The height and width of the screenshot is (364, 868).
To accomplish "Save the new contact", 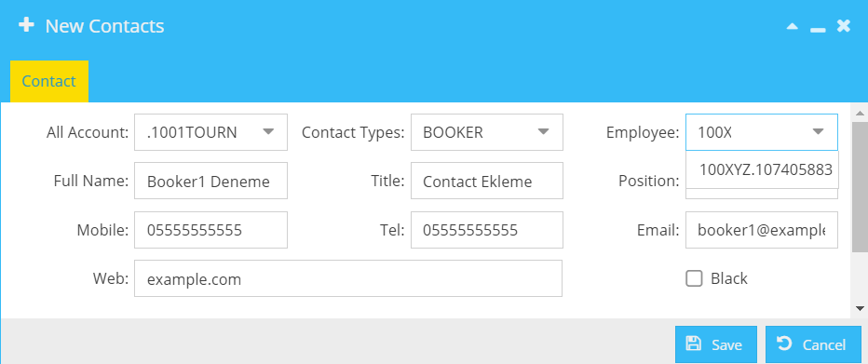I will [x=716, y=344].
